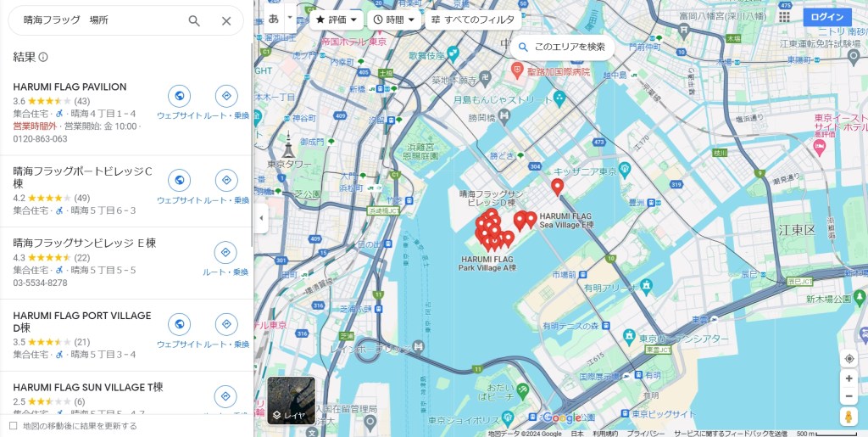Open input method dropdown arrow

(x=290, y=17)
